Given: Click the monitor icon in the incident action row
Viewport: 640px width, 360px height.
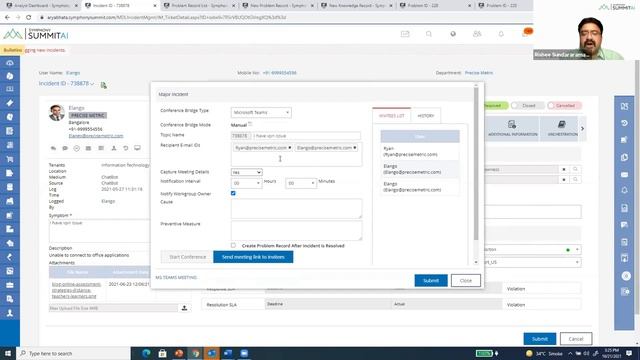Looking at the screenshot, I should pos(138,148).
